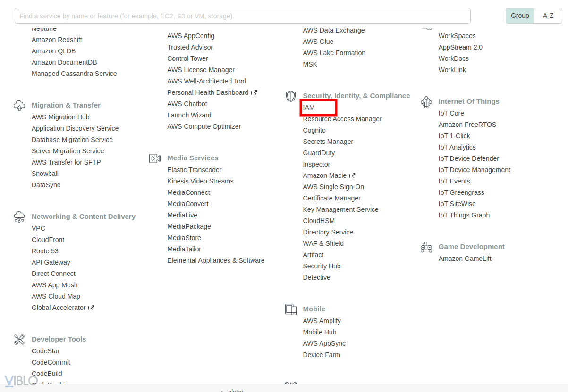Image resolution: width=568 pixels, height=392 pixels.
Task: Click the Migration & Transfer cloud icon
Action: tap(19, 105)
